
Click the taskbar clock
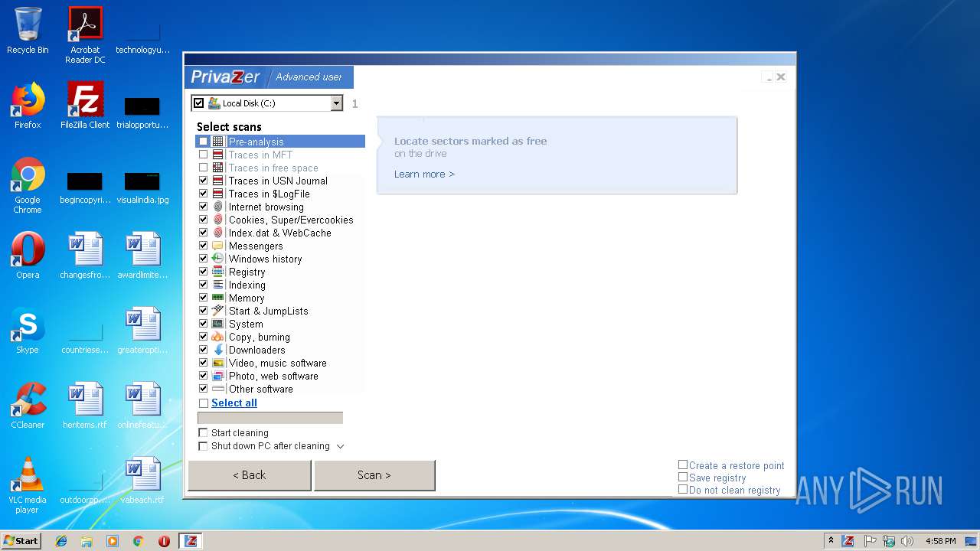(x=940, y=541)
